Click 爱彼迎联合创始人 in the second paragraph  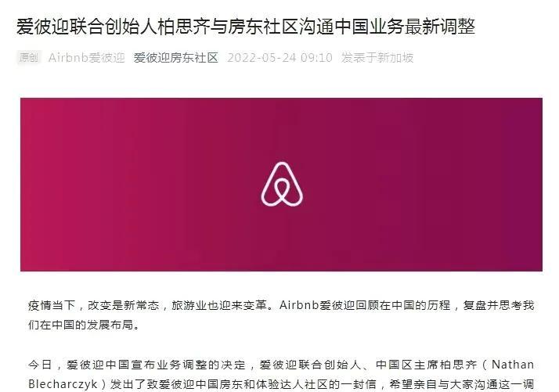(310, 365)
